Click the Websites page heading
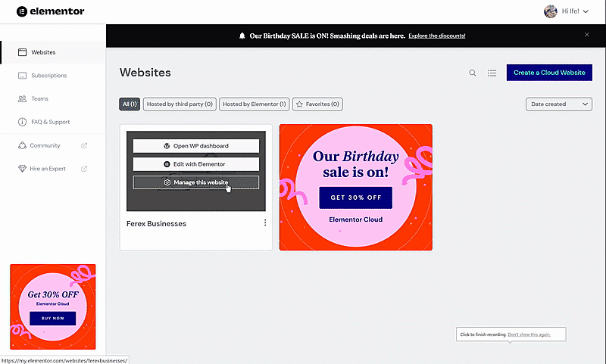The height and width of the screenshot is (364, 606). pos(145,73)
